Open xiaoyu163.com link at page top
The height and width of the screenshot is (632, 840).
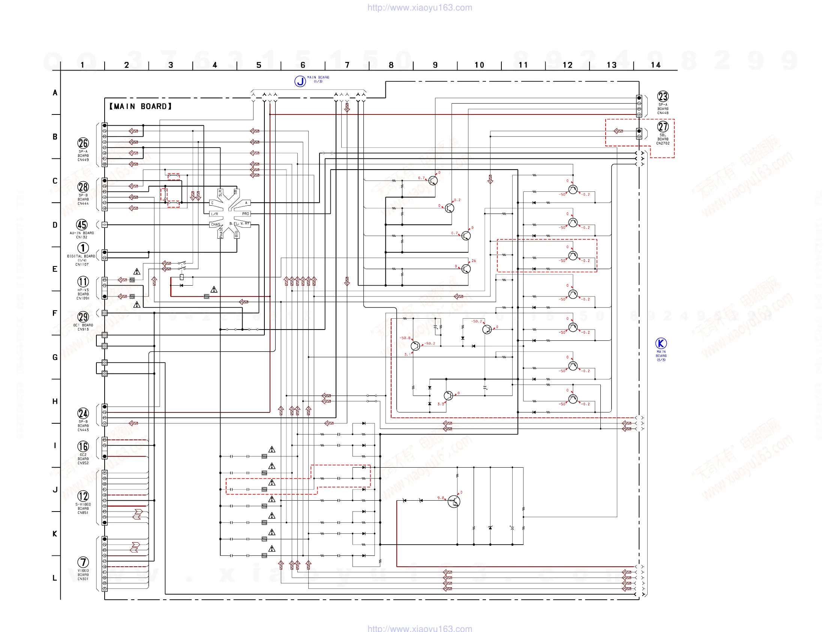pyautogui.click(x=420, y=8)
